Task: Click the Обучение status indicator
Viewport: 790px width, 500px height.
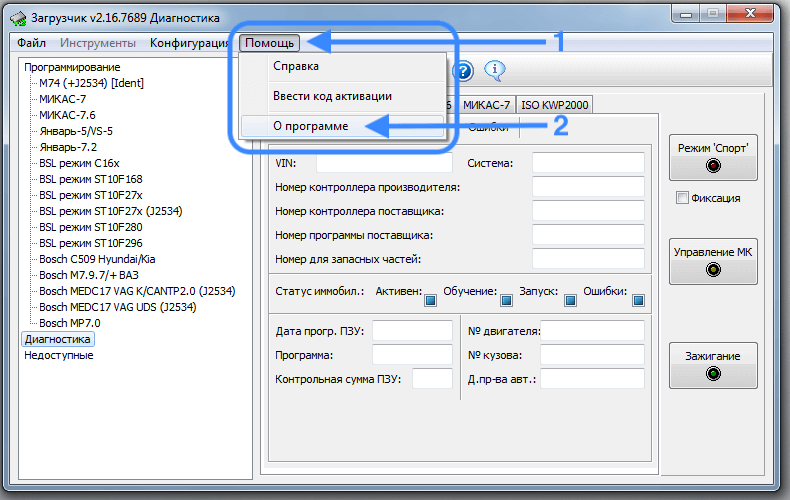Action: (x=506, y=301)
